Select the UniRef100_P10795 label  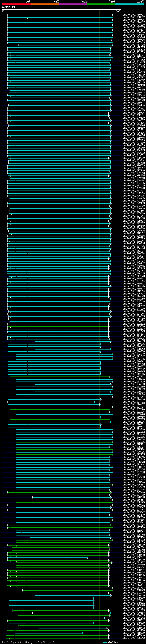[x=134, y=40]
